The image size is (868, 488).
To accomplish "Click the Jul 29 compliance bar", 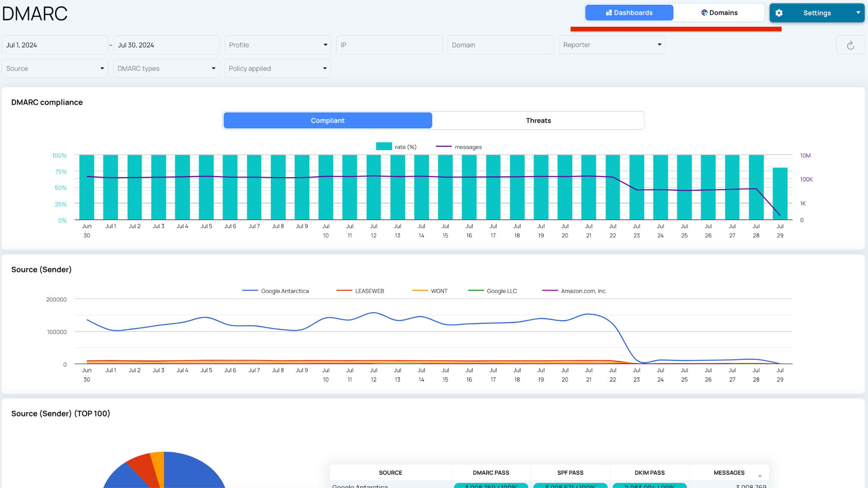I will 780,193.
